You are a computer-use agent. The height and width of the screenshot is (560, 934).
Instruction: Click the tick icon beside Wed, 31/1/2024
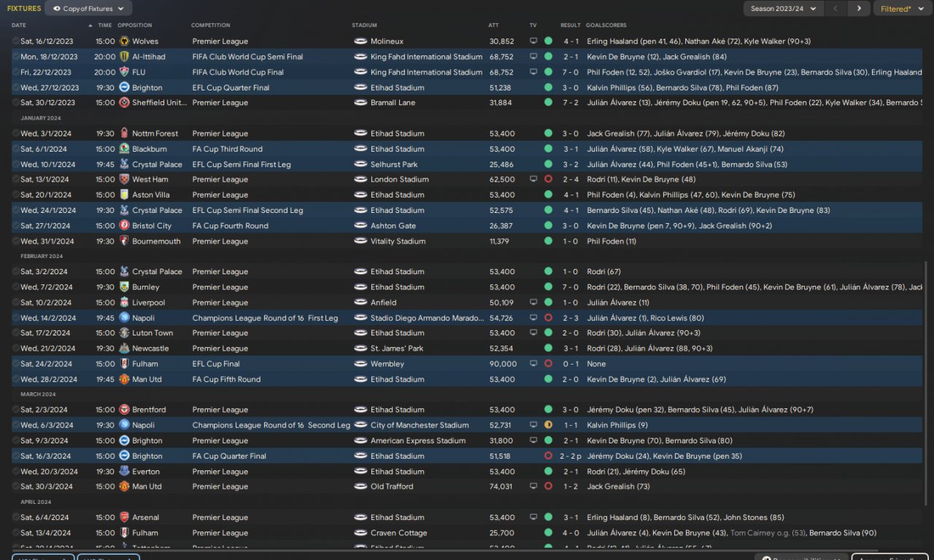point(16,241)
